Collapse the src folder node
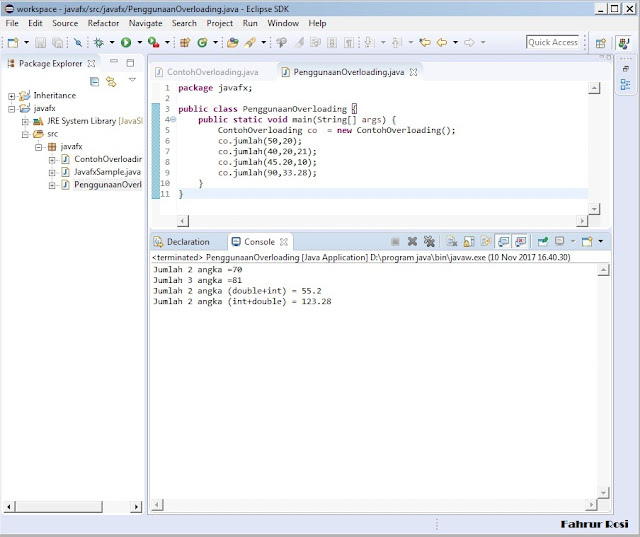Viewport: 640px width, 537px height. (x=25, y=135)
